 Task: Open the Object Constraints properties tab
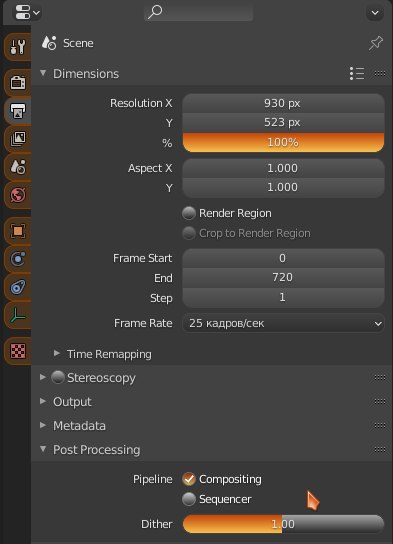(18, 287)
